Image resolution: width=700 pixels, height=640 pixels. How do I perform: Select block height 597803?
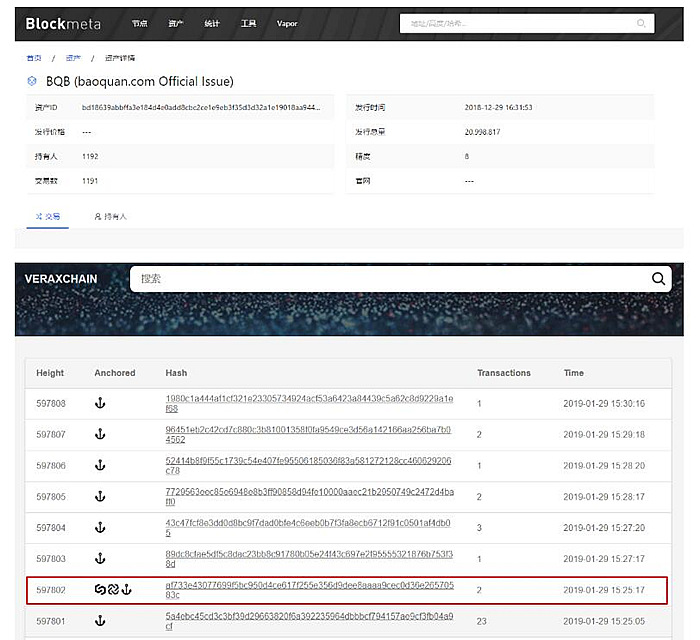click(x=51, y=559)
